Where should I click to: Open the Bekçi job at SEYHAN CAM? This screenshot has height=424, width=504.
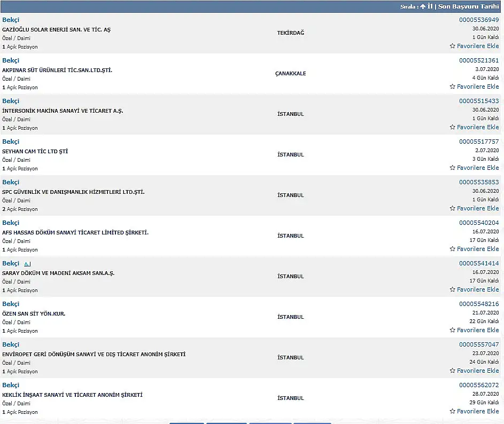(11, 142)
